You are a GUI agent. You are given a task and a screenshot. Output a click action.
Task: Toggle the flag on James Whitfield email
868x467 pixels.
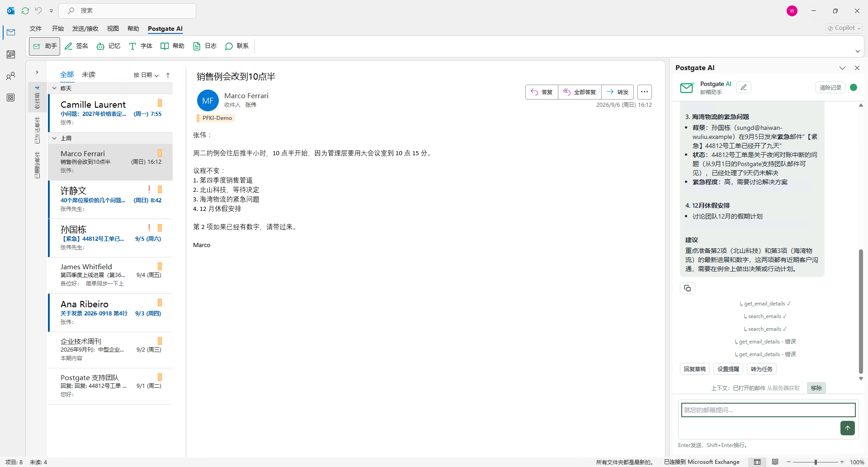point(160,267)
